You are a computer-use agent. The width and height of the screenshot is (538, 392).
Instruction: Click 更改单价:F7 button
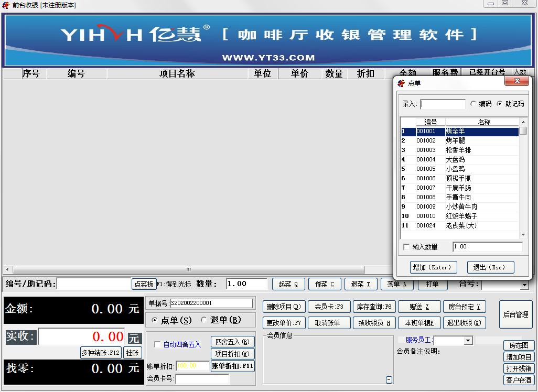(283, 323)
